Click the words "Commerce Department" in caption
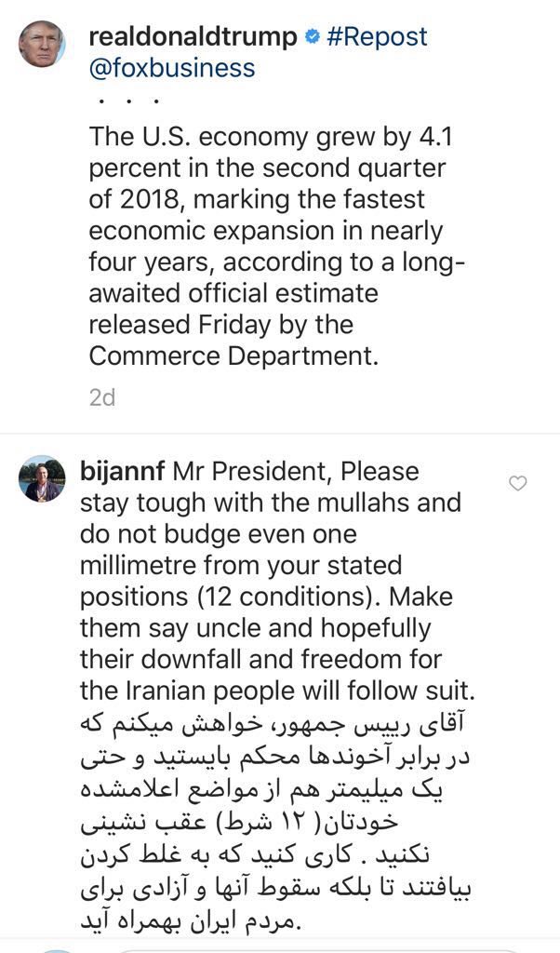 pyautogui.click(x=233, y=357)
